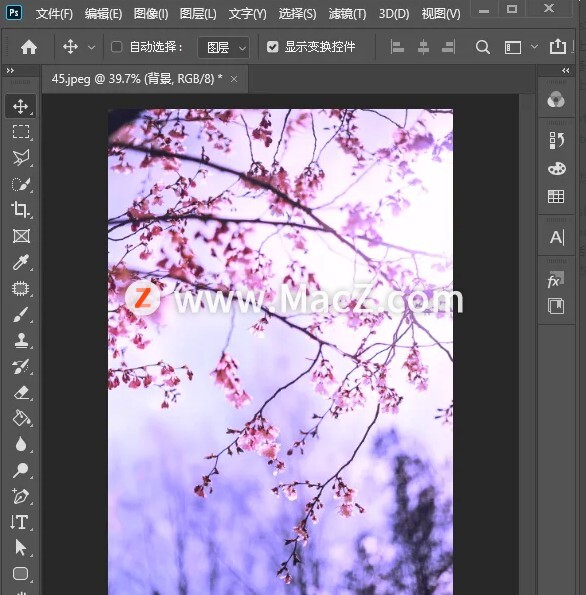This screenshot has width=586, height=595.
Task: Expand the Move tool preset dropdown arrow
Action: click(x=91, y=48)
